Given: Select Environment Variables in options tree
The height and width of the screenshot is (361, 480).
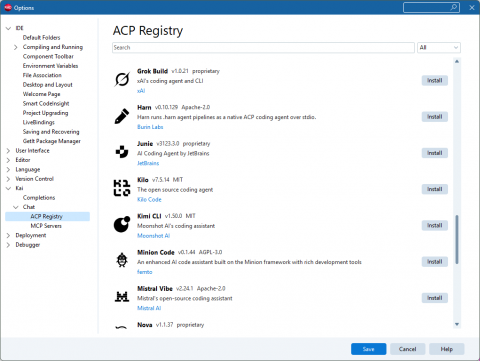Looking at the screenshot, I should point(50,66).
